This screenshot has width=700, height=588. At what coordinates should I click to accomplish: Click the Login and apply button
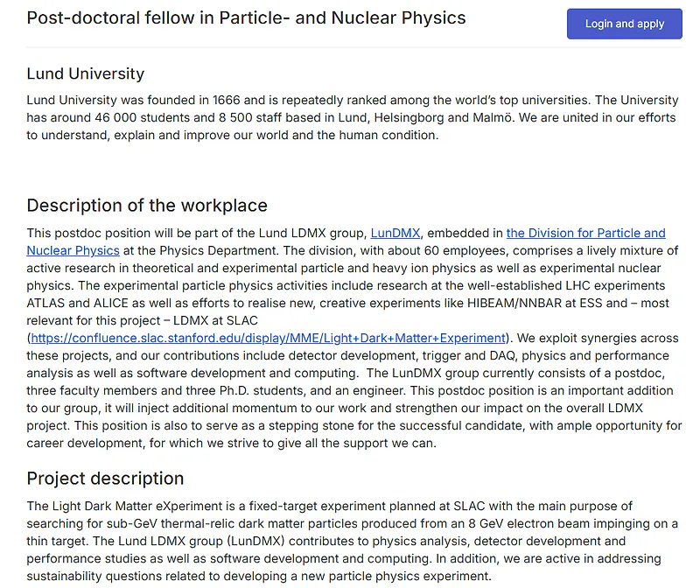point(624,24)
